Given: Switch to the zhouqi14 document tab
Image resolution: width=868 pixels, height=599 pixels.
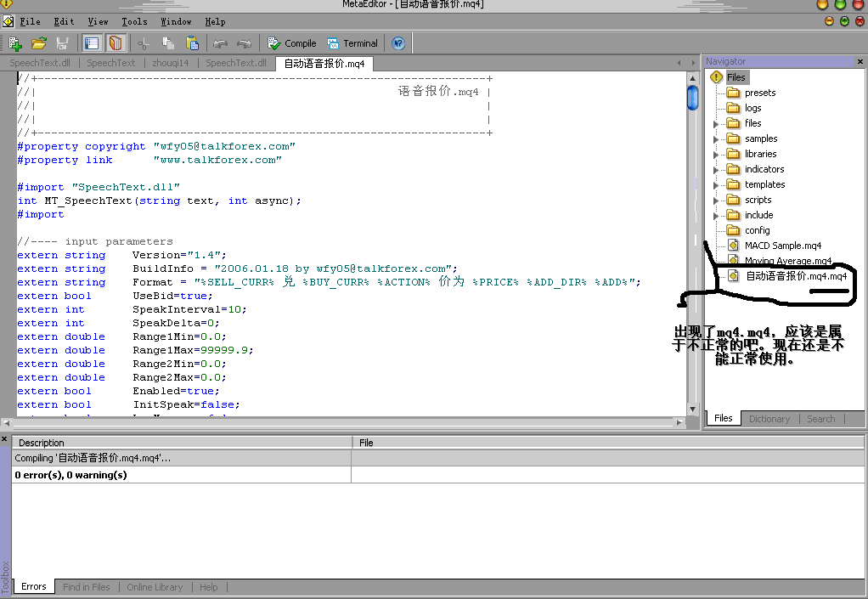Looking at the screenshot, I should coord(171,63).
